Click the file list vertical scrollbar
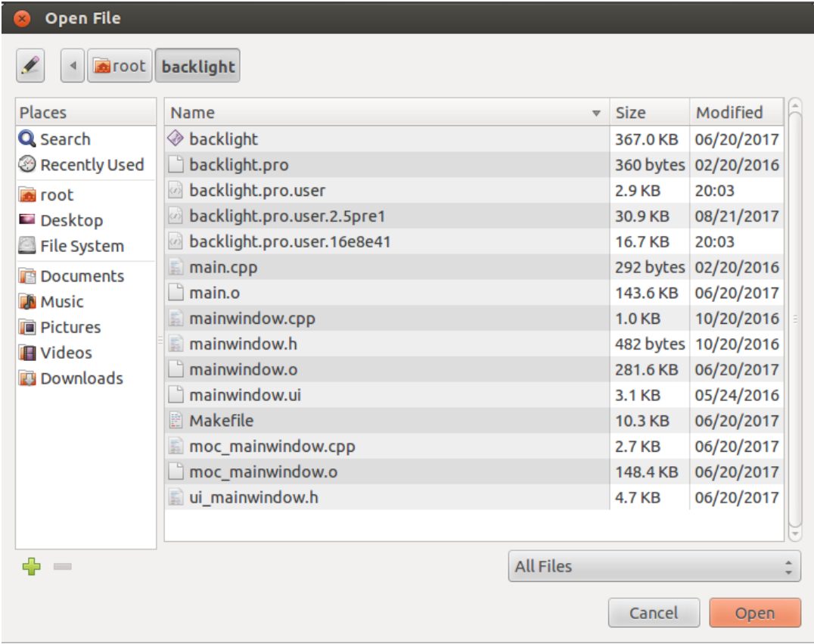814x644 pixels. (x=795, y=319)
